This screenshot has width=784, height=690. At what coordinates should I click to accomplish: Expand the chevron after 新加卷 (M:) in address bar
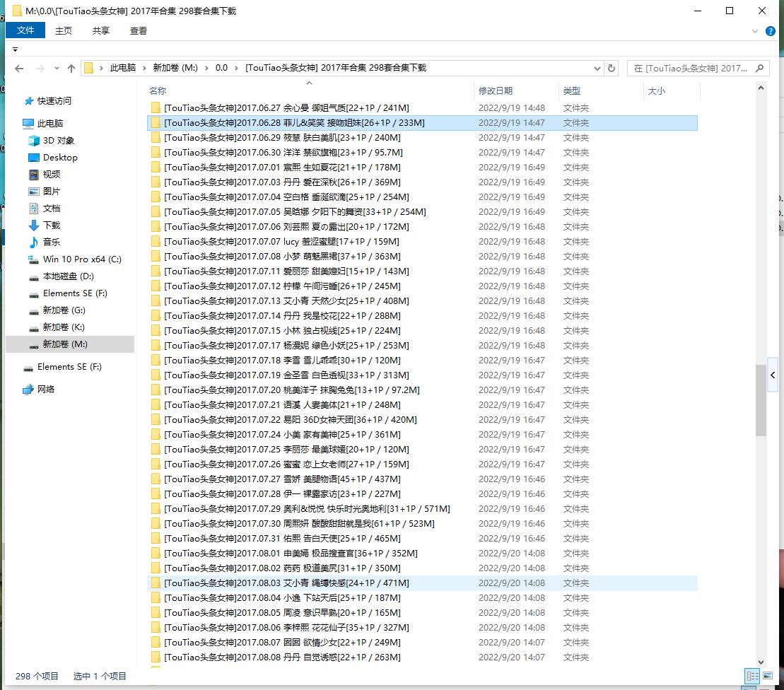pyautogui.click(x=206, y=68)
